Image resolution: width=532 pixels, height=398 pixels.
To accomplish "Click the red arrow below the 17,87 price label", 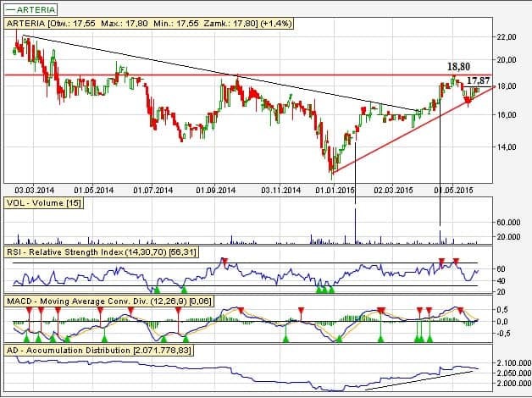I will [x=467, y=101].
